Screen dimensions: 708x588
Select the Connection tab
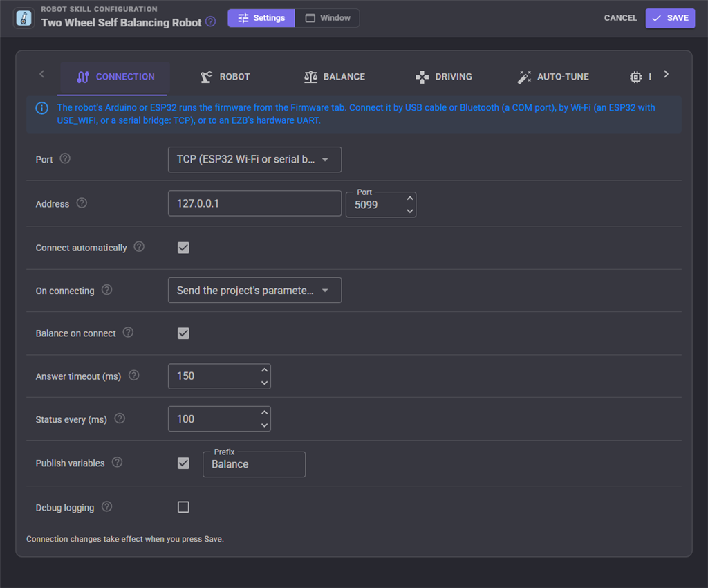click(x=115, y=77)
